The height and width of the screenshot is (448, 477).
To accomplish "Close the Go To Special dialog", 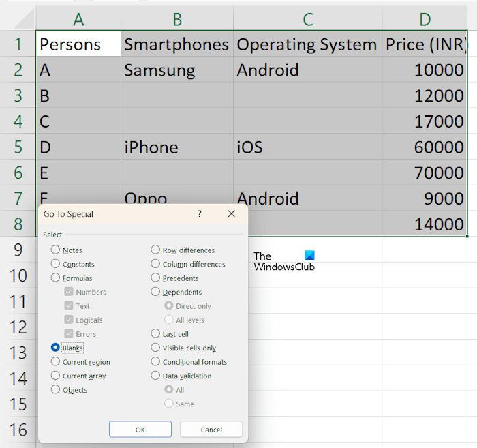I will (232, 214).
